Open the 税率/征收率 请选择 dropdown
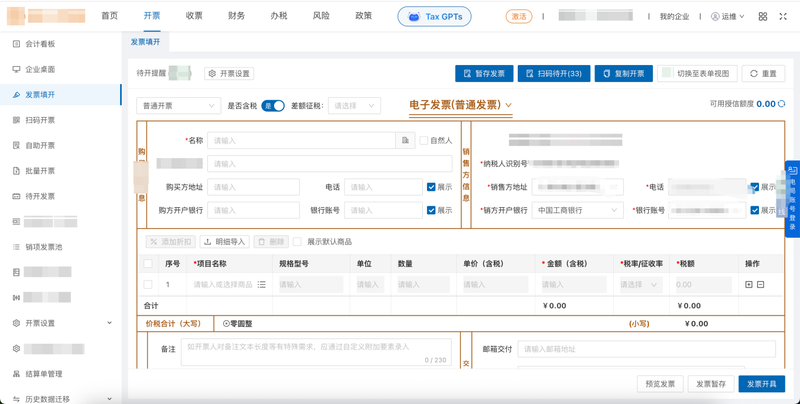Screen dimensions: 800x404 pos(639,285)
